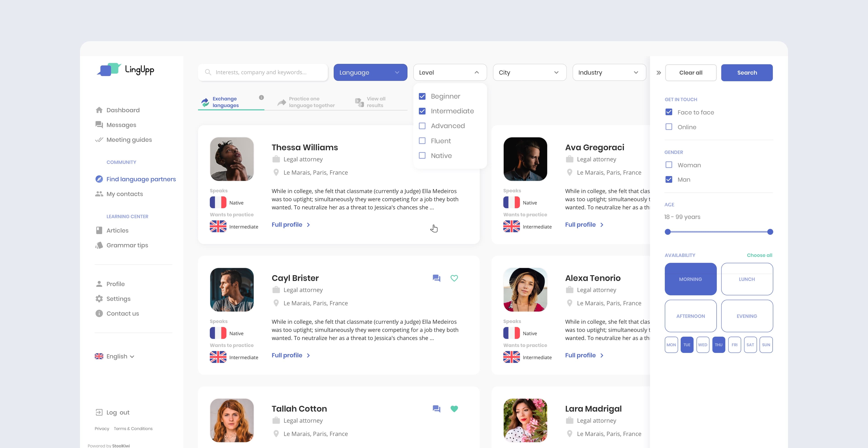The width and height of the screenshot is (868, 448).
Task: Click the LingUpp logo
Action: (125, 69)
